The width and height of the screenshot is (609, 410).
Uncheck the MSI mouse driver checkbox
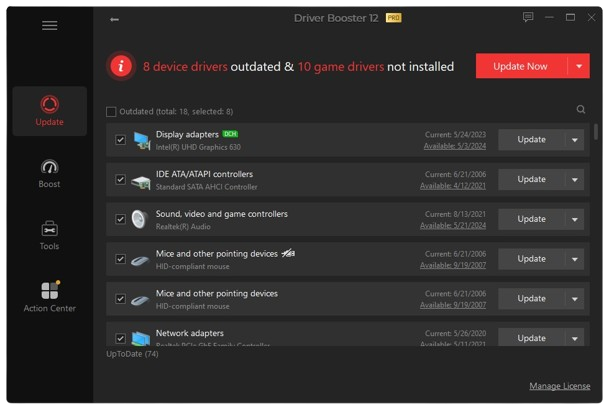pos(120,259)
